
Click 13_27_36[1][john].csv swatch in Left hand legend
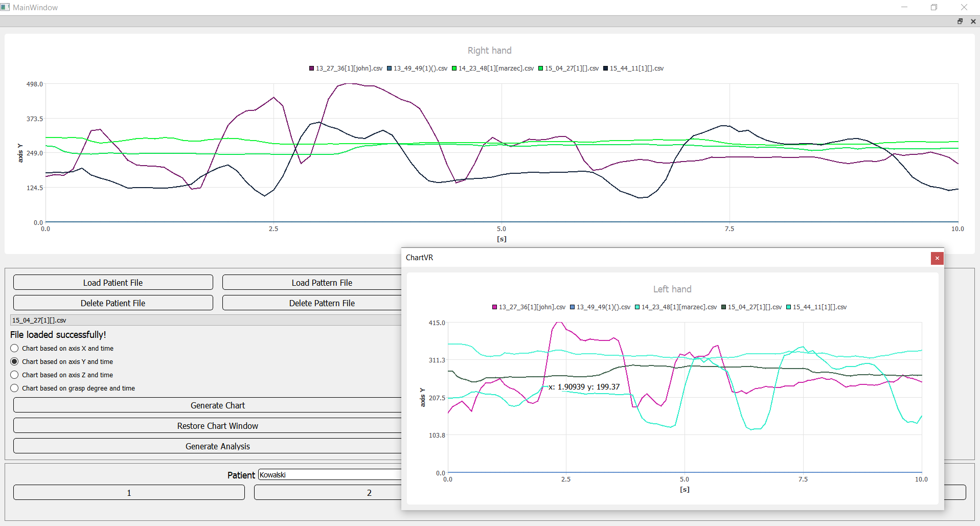494,307
